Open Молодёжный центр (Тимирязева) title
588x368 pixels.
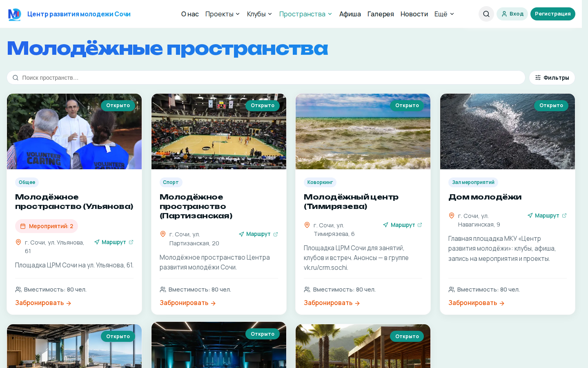tap(351, 202)
